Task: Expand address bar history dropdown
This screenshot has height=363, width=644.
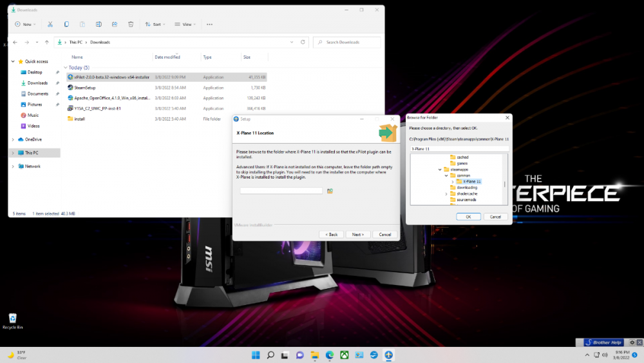Action: (292, 42)
